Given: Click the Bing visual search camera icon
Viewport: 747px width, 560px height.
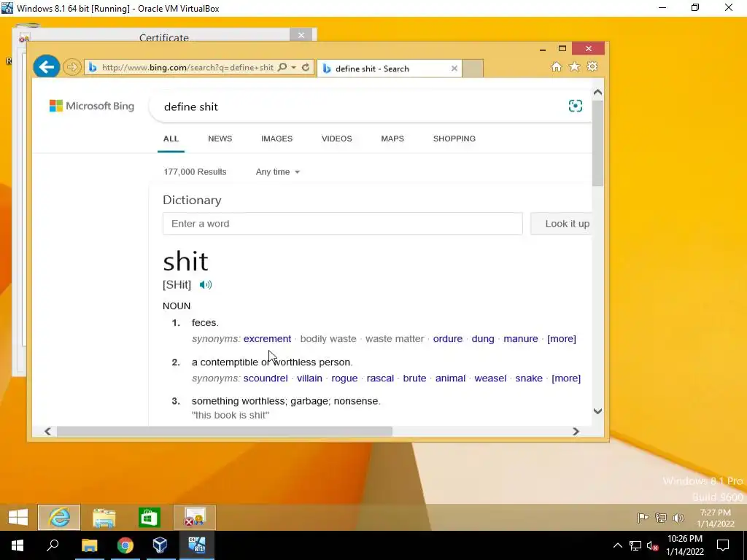Looking at the screenshot, I should pyautogui.click(x=576, y=106).
